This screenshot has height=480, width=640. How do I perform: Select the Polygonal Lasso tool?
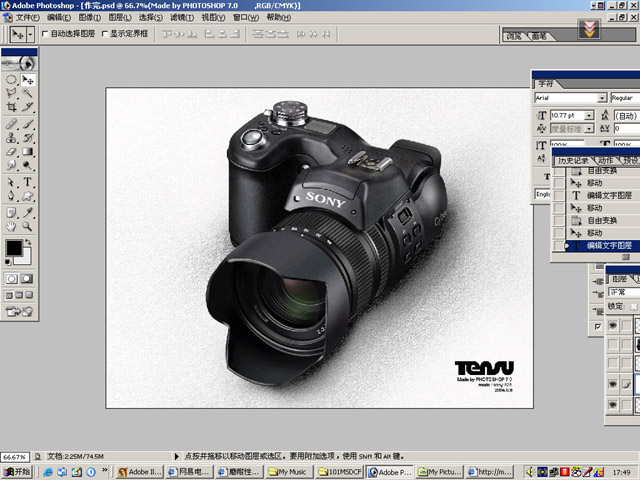click(x=11, y=93)
